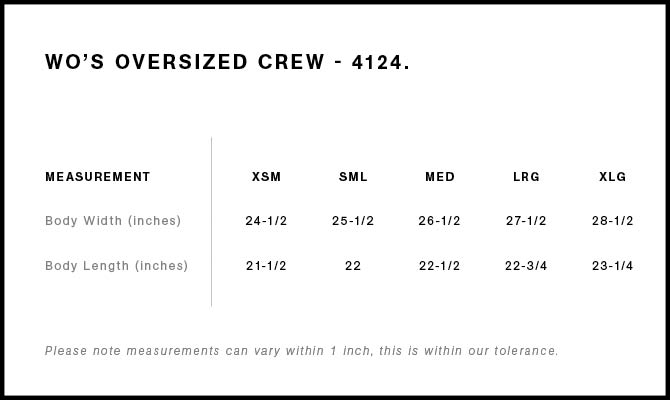This screenshot has height=400, width=670.
Task: Click the WO'S OVERSIZED CREW - 4124 title
Action: [x=227, y=62]
